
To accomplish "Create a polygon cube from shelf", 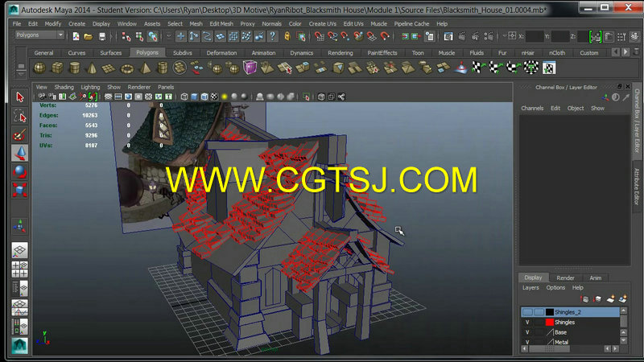I will click(57, 68).
